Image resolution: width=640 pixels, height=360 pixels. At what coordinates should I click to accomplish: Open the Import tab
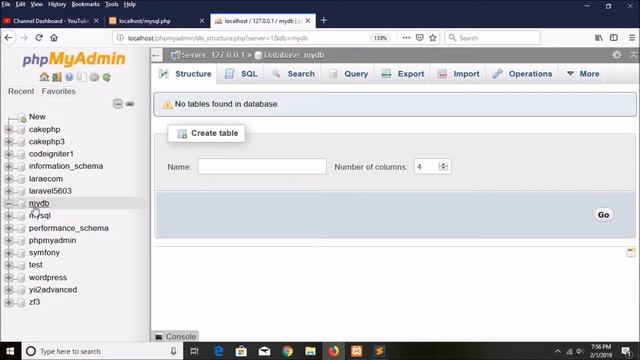click(458, 74)
